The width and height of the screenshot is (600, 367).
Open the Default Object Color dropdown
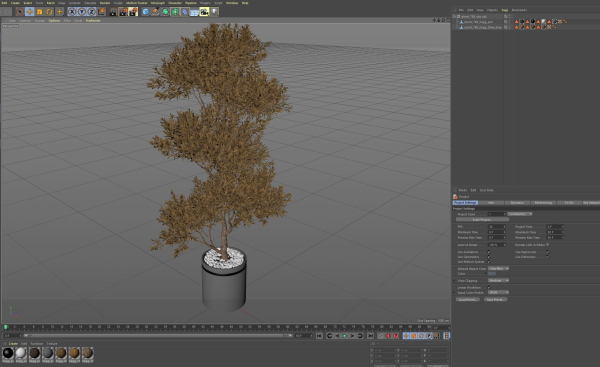point(498,269)
